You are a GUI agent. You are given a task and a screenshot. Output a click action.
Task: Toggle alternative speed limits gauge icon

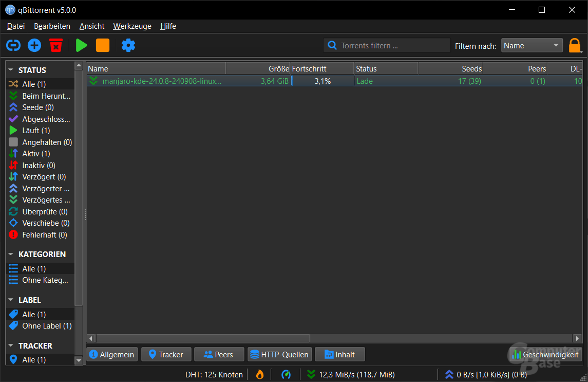pyautogui.click(x=286, y=374)
